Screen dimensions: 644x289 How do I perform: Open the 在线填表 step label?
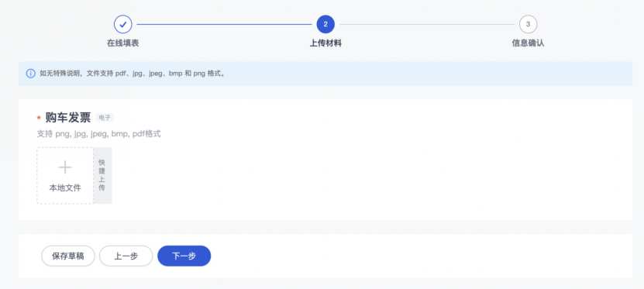[x=122, y=43]
